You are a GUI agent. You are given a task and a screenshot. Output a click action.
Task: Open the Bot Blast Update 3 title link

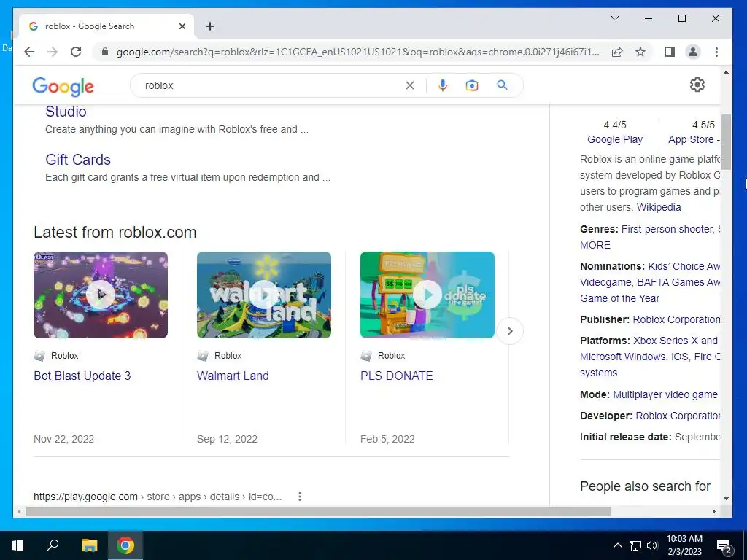coord(82,376)
